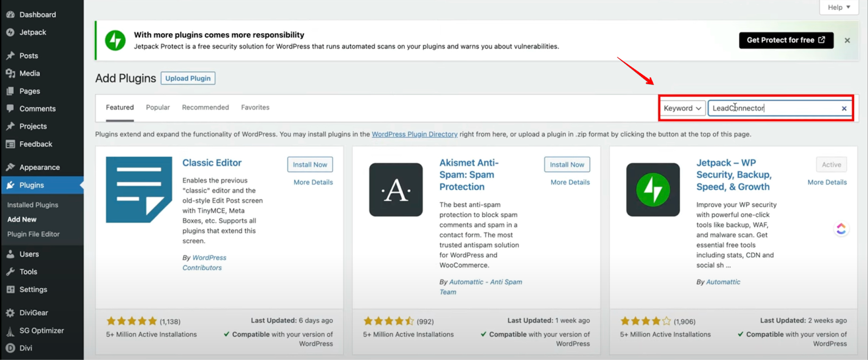Open More Details for Jetpack
Viewport: 868px width, 360px height.
(x=827, y=182)
